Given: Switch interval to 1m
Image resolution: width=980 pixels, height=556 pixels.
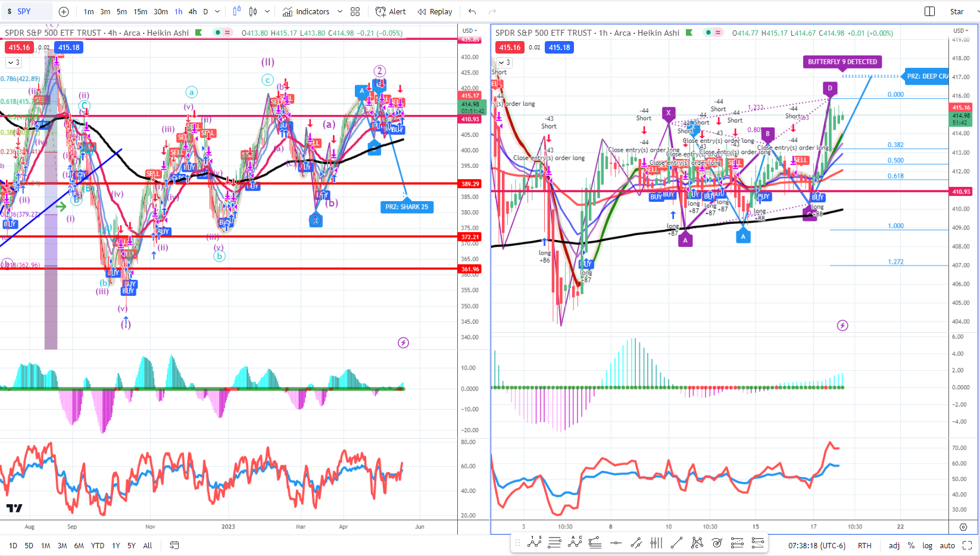Looking at the screenshot, I should click(89, 11).
